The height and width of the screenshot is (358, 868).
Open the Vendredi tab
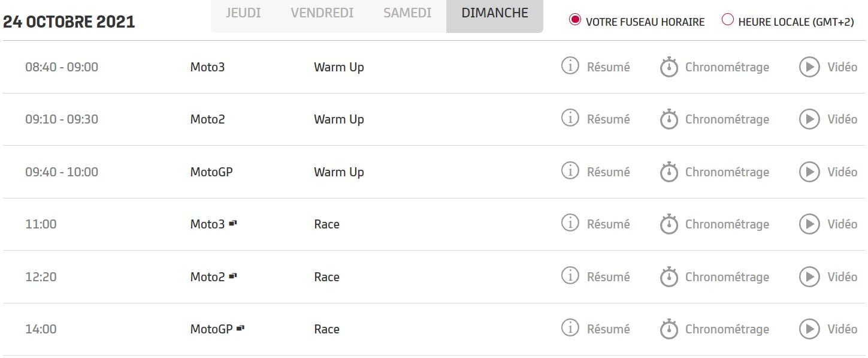pyautogui.click(x=322, y=13)
